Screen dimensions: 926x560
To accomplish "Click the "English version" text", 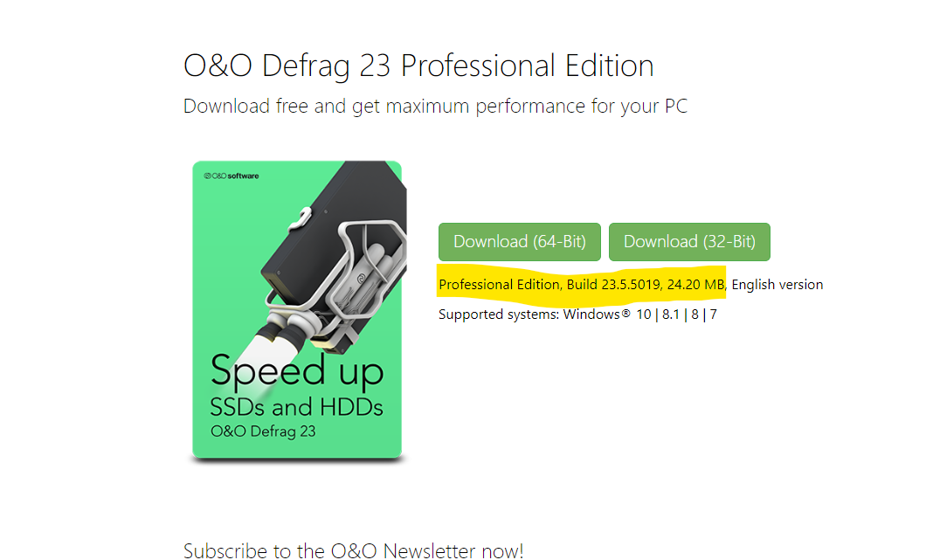I will 777,285.
